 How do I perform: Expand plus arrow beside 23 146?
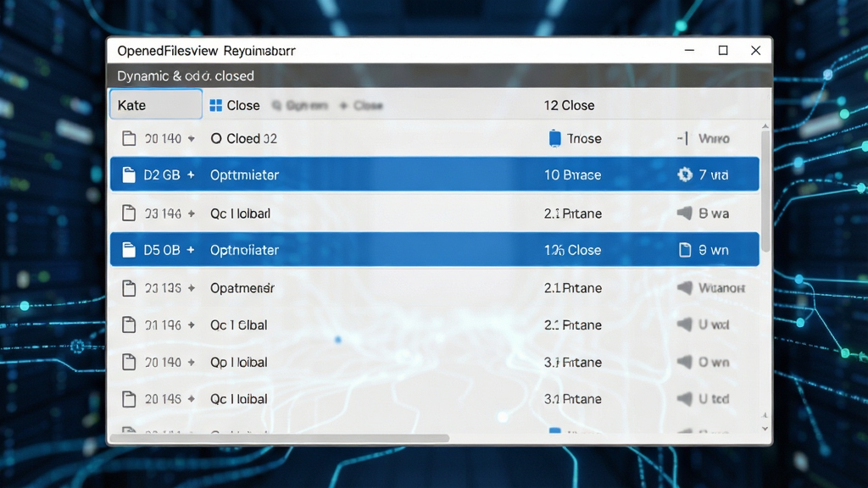pos(192,213)
